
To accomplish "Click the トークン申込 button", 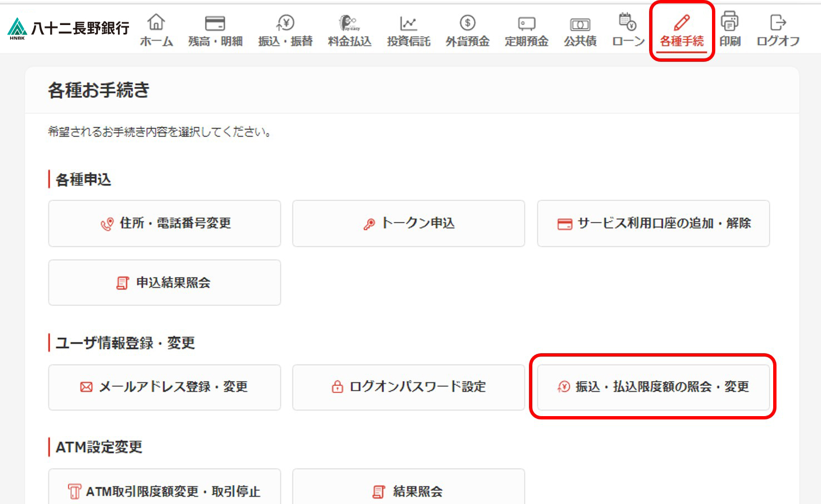I will coord(408,224).
